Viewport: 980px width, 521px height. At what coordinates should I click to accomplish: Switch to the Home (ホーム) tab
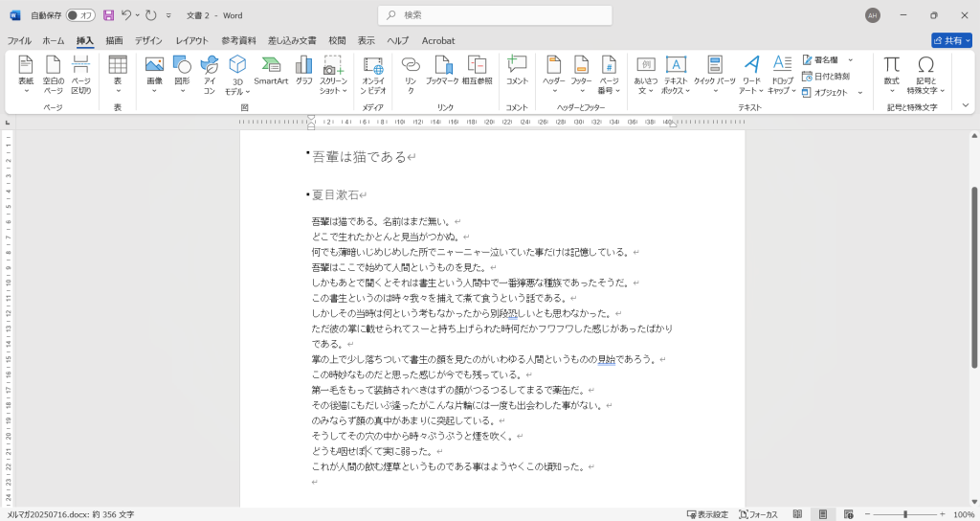[54, 40]
